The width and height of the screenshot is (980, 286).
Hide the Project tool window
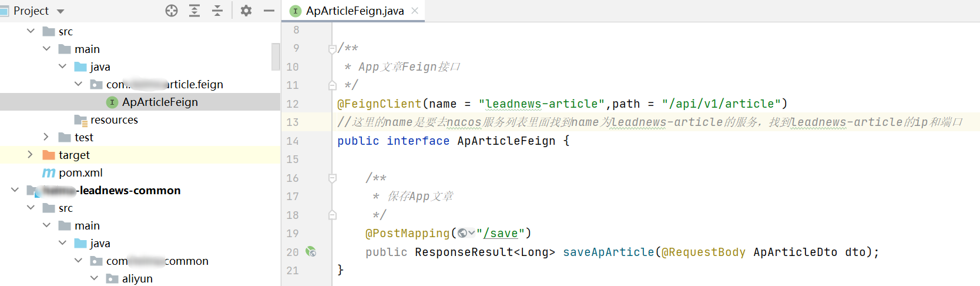[269, 11]
